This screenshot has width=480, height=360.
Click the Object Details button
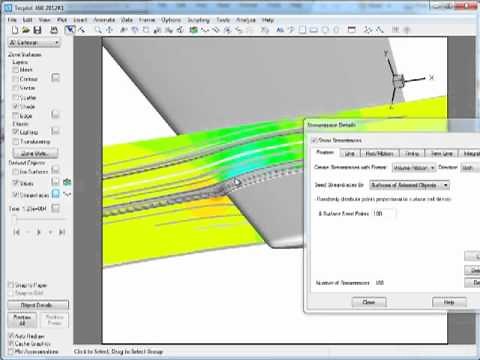click(38, 305)
